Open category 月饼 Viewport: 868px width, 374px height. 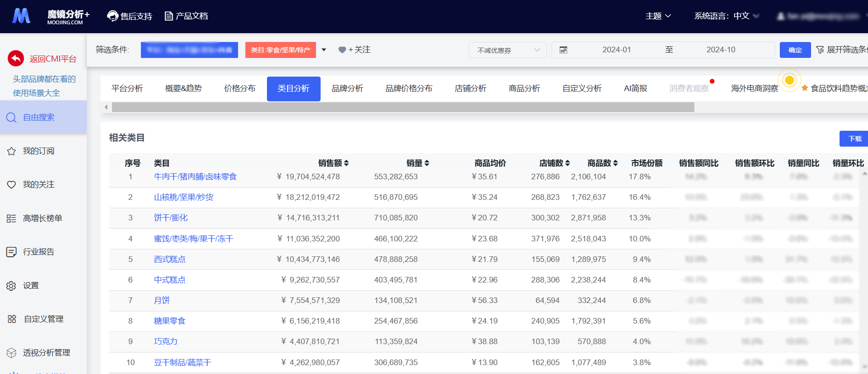162,300
